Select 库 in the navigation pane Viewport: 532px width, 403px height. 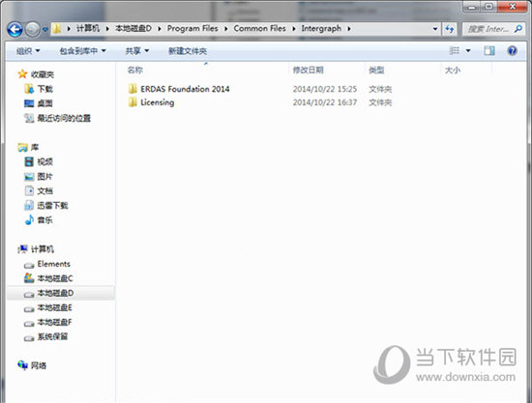35,147
